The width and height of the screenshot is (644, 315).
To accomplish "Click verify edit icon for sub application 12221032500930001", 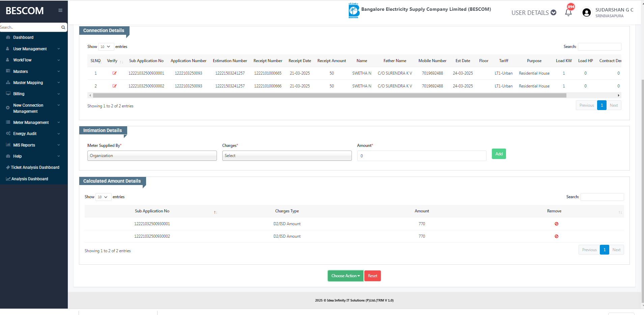I will pyautogui.click(x=114, y=73).
